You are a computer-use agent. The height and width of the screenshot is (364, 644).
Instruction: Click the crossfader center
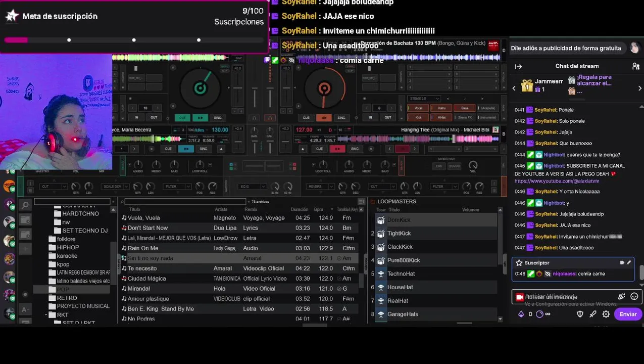[x=265, y=166]
